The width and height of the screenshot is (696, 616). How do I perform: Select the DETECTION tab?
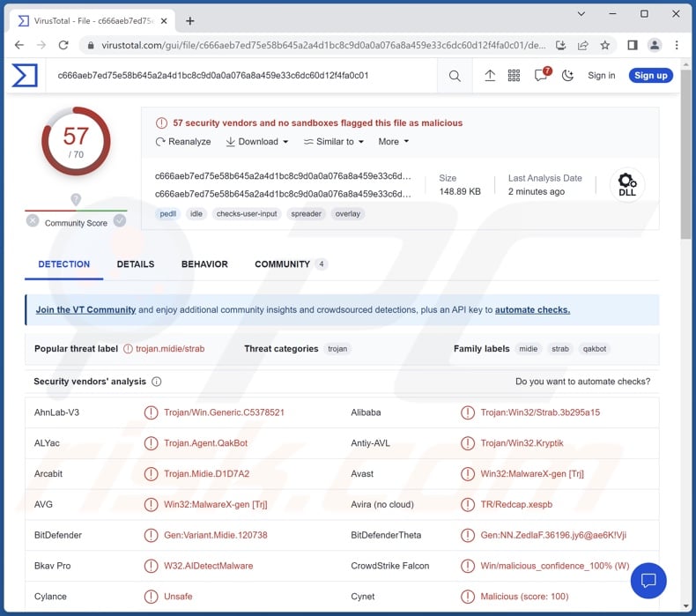[64, 264]
